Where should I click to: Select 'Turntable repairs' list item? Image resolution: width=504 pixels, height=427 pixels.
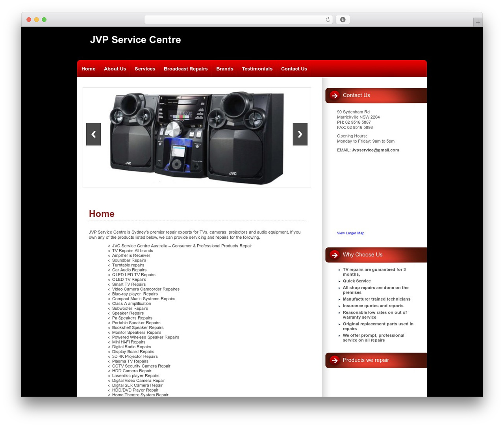pyautogui.click(x=128, y=265)
